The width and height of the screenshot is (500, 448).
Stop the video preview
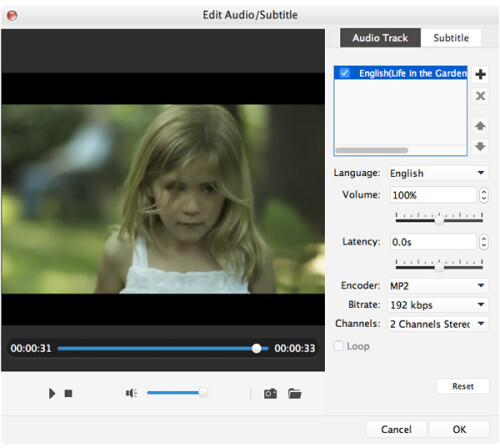pyautogui.click(x=68, y=394)
